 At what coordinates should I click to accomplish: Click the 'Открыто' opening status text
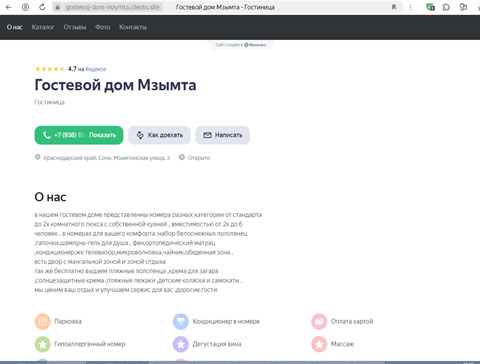point(199,158)
